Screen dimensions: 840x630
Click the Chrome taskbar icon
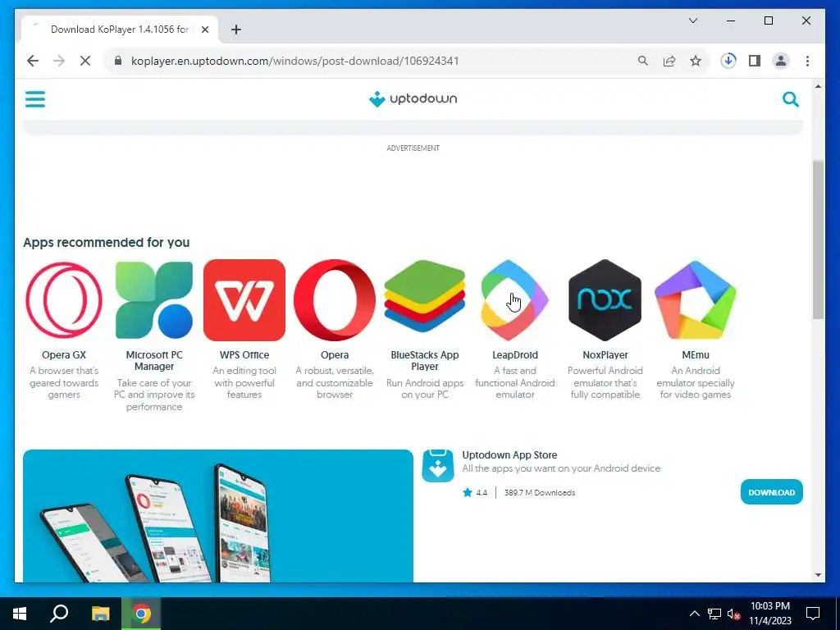(x=141, y=614)
